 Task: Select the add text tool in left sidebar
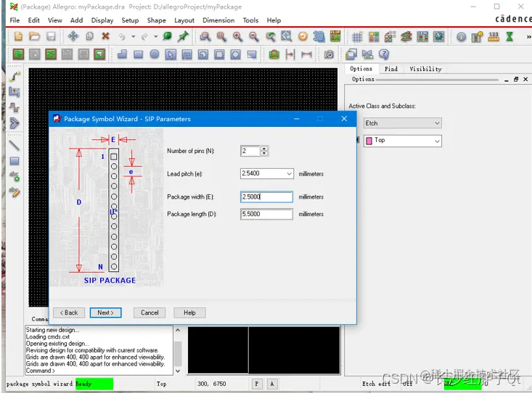pos(15,176)
